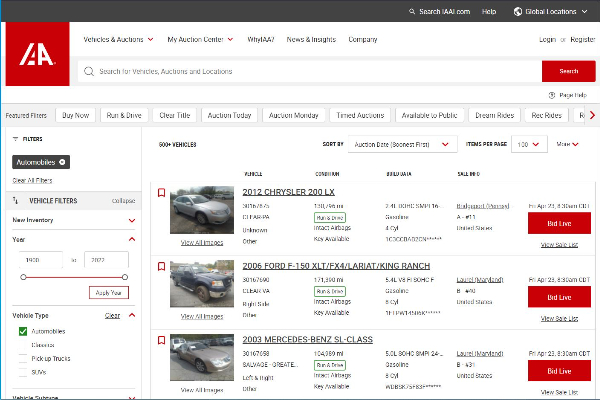Select the Available to Public filter
The width and height of the screenshot is (600, 400).
[429, 115]
